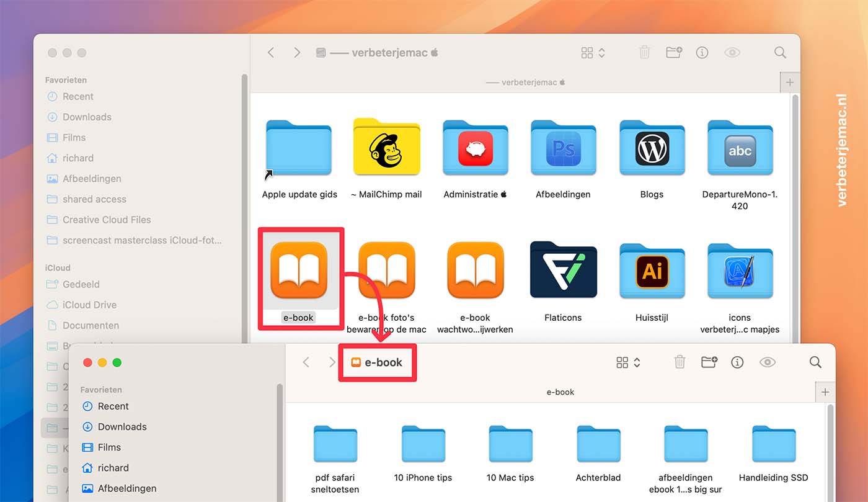The width and height of the screenshot is (868, 502).
Task: Open the Flaticons dark folder
Action: [563, 271]
